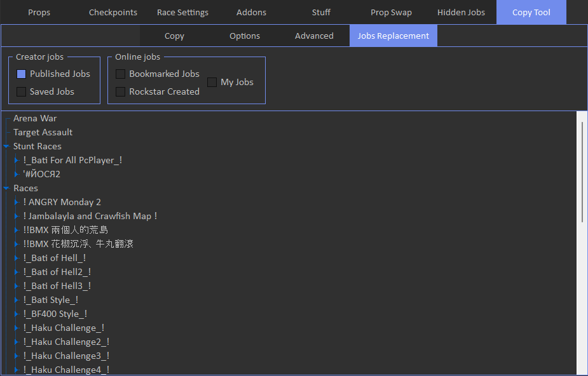Select the Stuff tab

[x=321, y=12]
